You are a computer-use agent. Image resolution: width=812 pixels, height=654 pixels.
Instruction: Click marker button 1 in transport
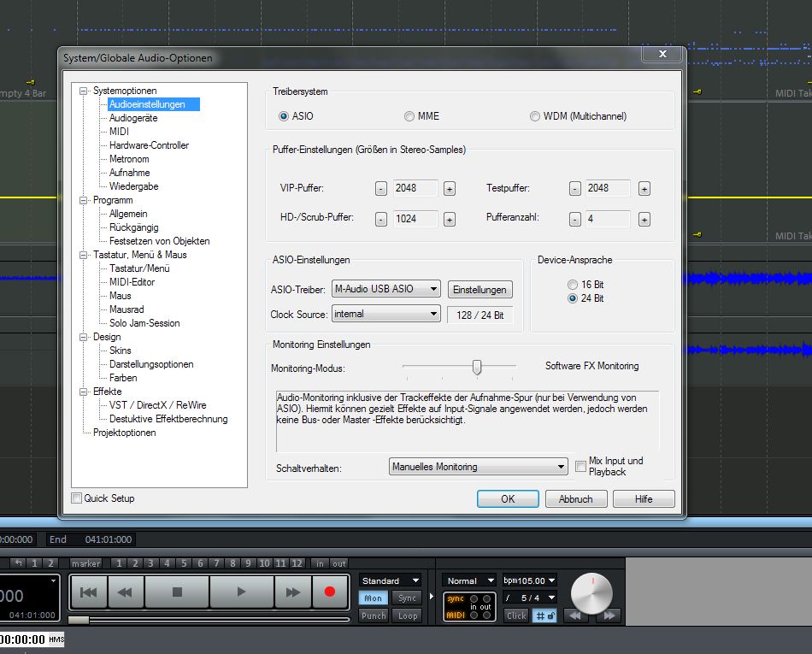119,563
